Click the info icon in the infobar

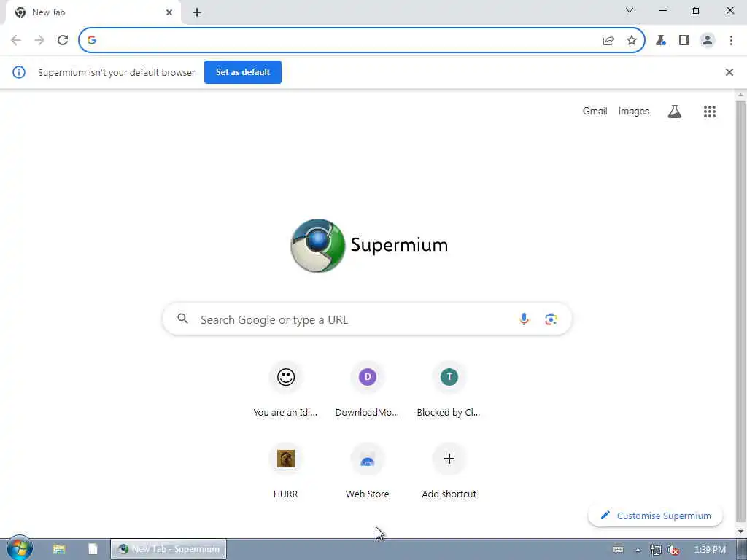pos(19,72)
